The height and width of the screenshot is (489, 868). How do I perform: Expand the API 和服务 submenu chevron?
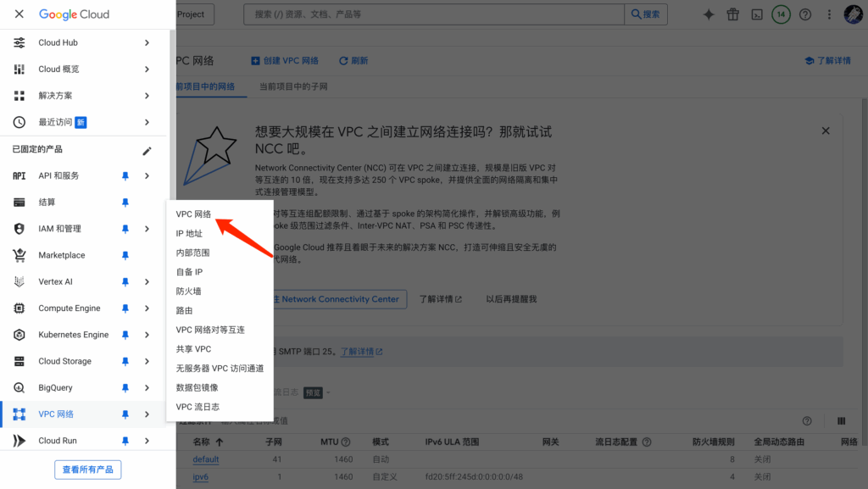147,176
